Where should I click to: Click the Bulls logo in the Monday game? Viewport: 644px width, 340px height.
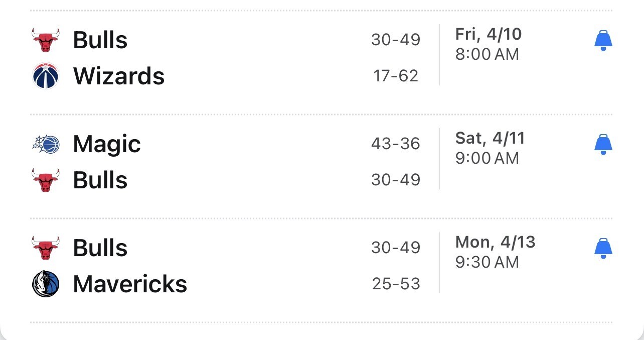pos(46,248)
